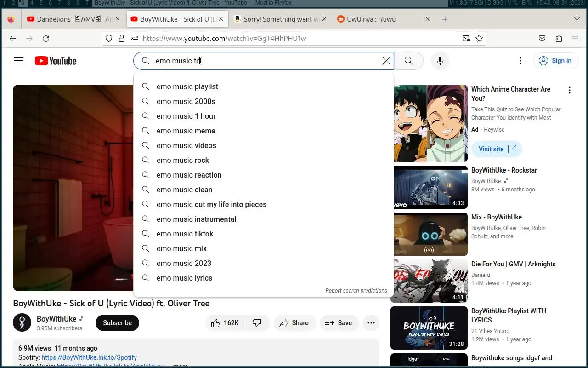The image size is (588, 368).
Task: Open Pocket save icon
Action: [x=542, y=39]
